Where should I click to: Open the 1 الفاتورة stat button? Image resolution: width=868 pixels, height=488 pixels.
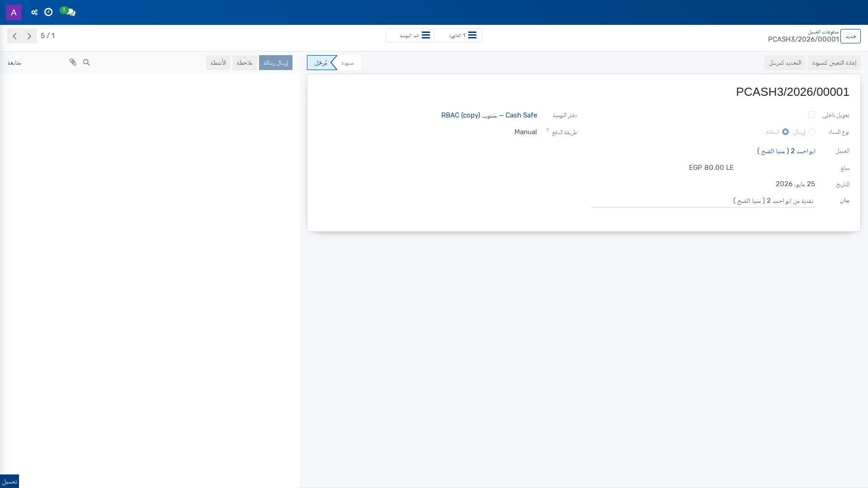pos(458,36)
